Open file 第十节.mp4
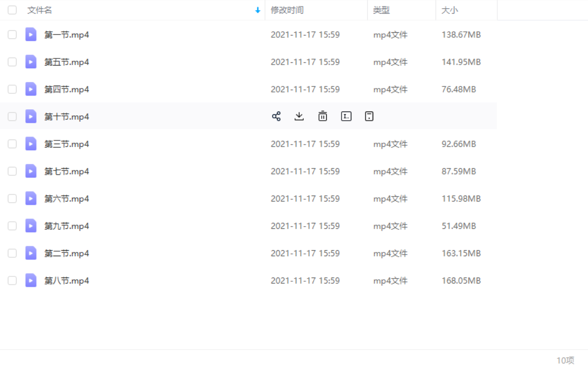588x366 pixels. pyautogui.click(x=67, y=117)
